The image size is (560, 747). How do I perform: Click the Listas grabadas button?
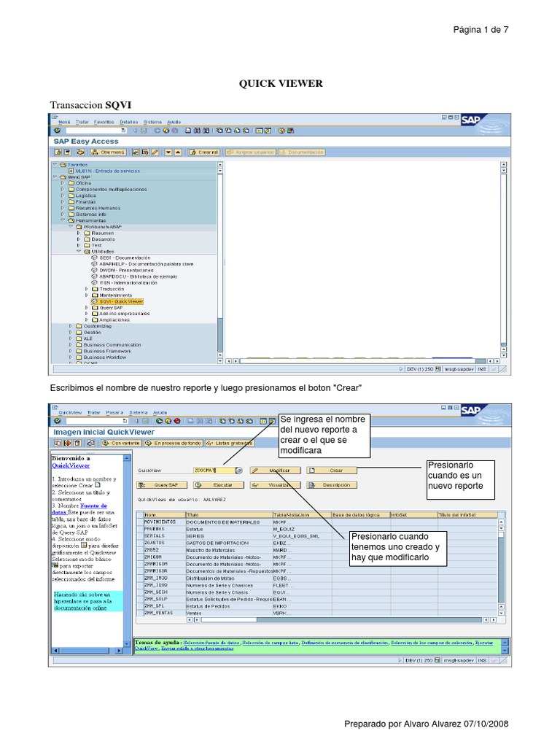230,443
